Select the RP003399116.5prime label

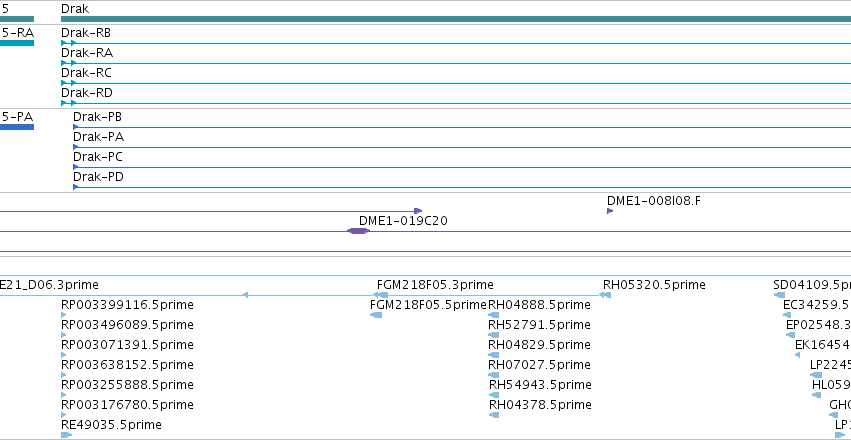point(127,305)
